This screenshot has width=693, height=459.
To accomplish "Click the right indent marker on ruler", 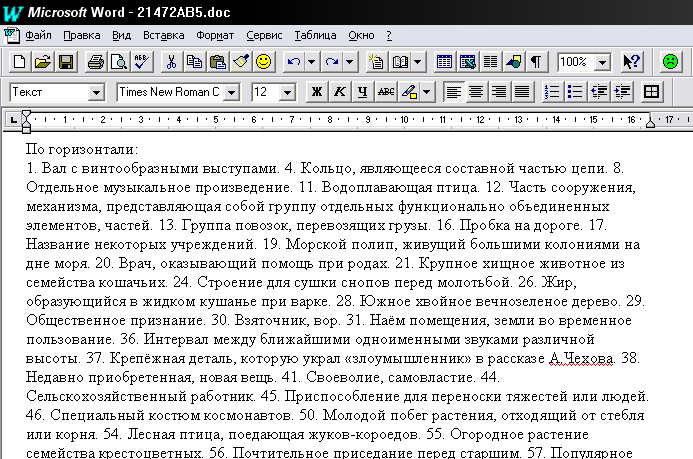I will pos(650,122).
